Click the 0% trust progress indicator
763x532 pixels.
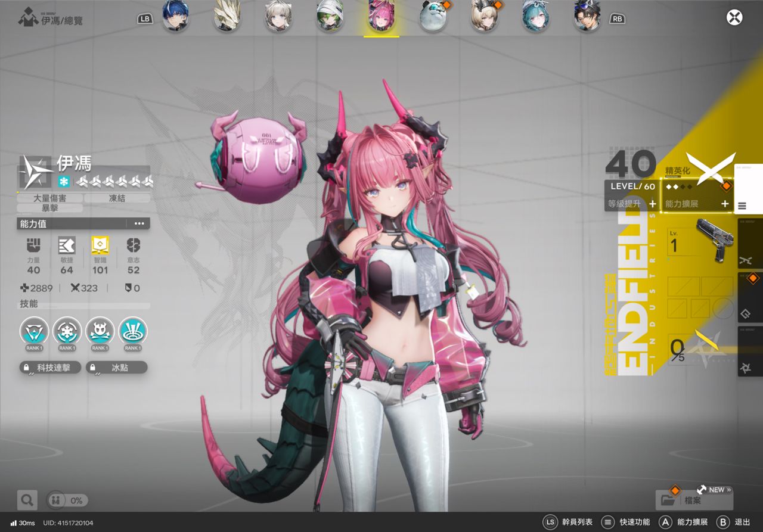point(67,500)
